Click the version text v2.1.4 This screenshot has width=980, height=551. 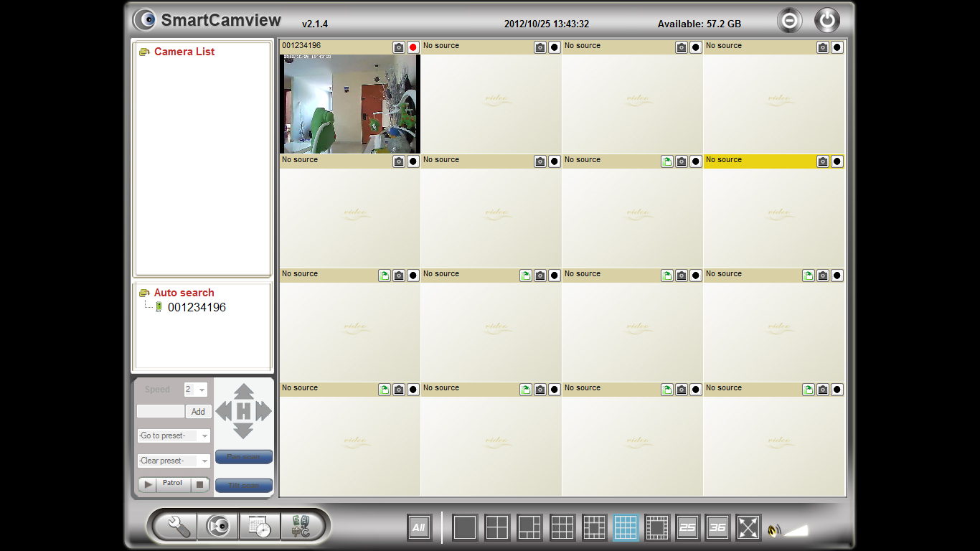[x=315, y=24]
